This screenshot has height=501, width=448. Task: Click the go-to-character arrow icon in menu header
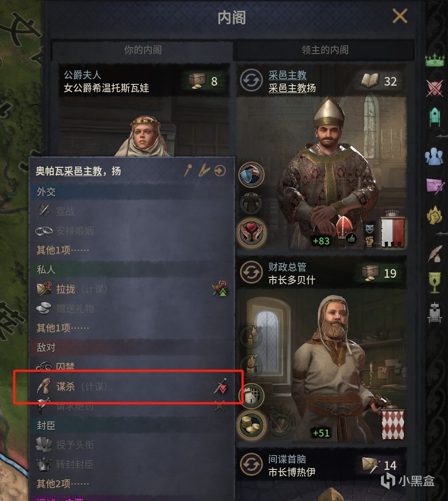pos(220,171)
